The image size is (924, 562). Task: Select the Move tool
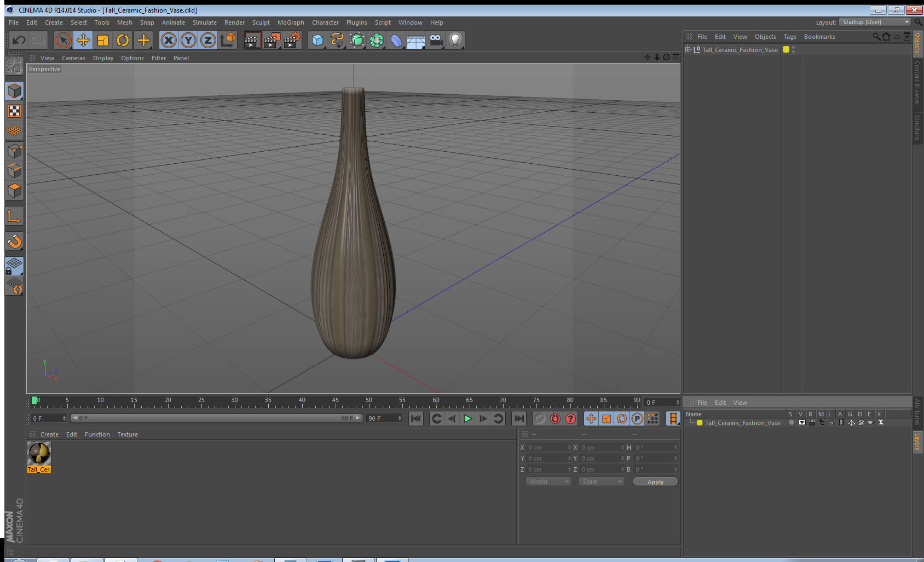coord(83,40)
